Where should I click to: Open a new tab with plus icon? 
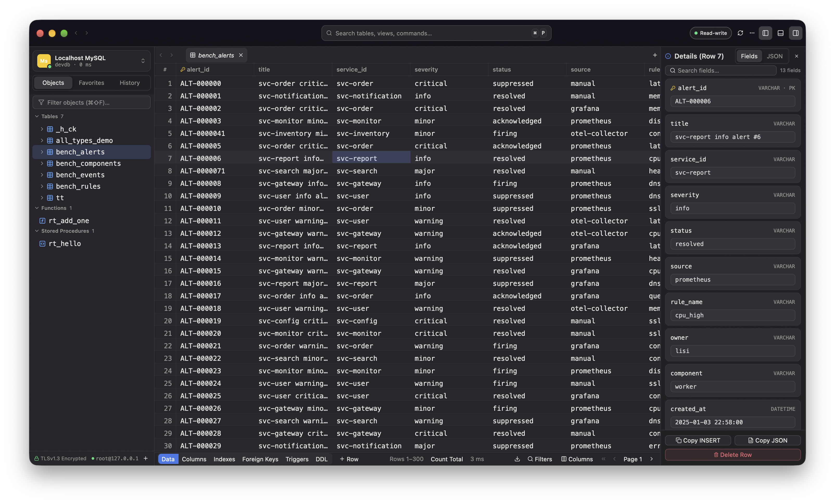pyautogui.click(x=655, y=55)
